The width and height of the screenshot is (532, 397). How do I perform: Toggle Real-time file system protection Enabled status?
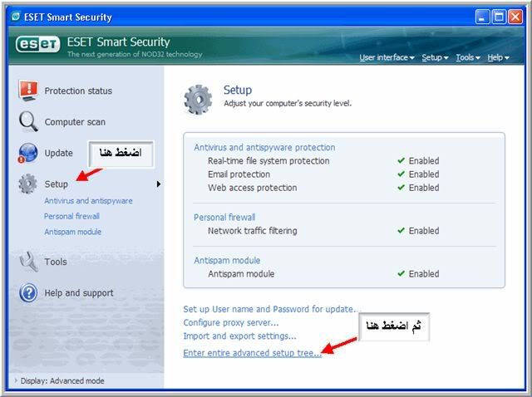418,160
